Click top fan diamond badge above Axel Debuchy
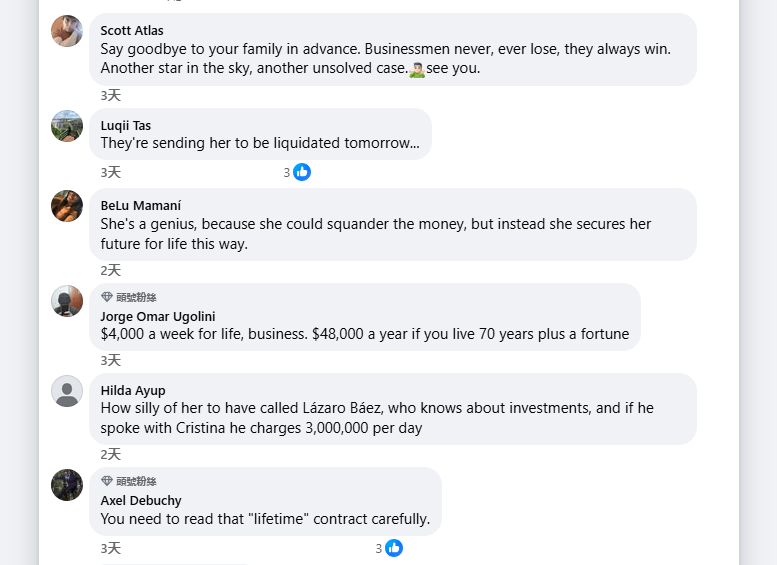 (129, 482)
